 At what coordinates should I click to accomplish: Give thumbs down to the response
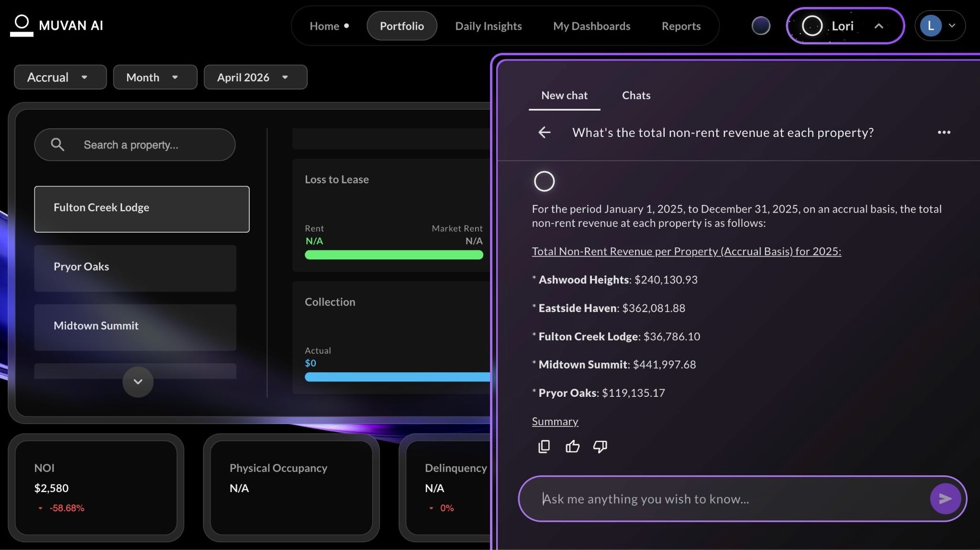[x=600, y=447]
